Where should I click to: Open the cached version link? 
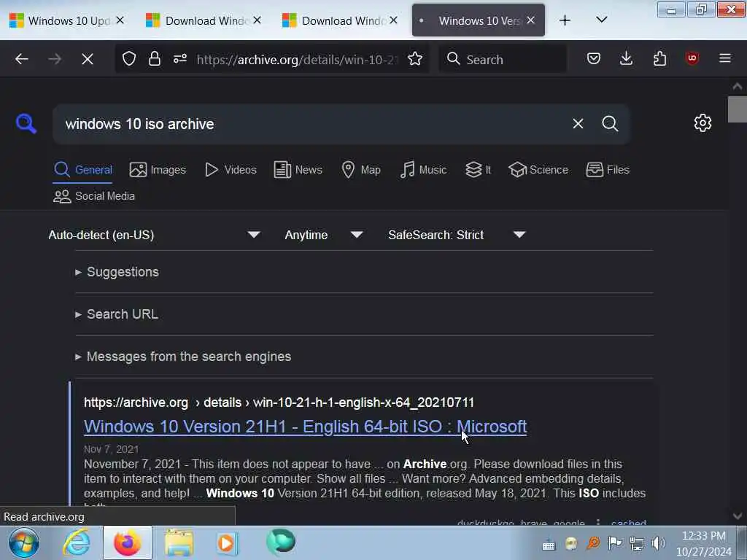pyautogui.click(x=628, y=521)
